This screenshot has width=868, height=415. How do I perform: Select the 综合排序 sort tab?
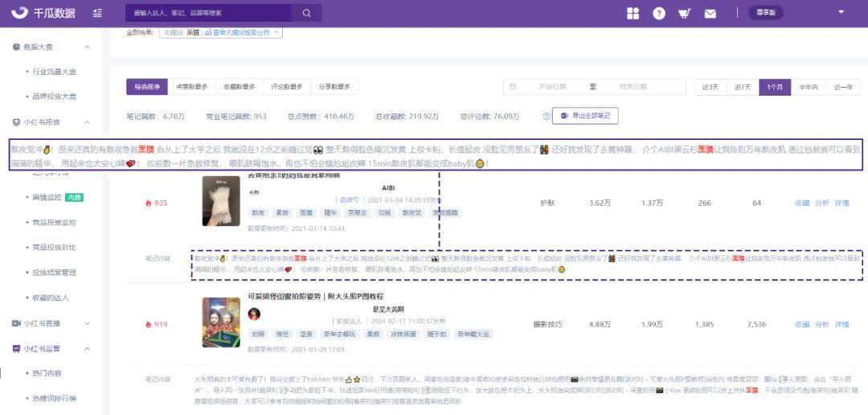click(147, 87)
